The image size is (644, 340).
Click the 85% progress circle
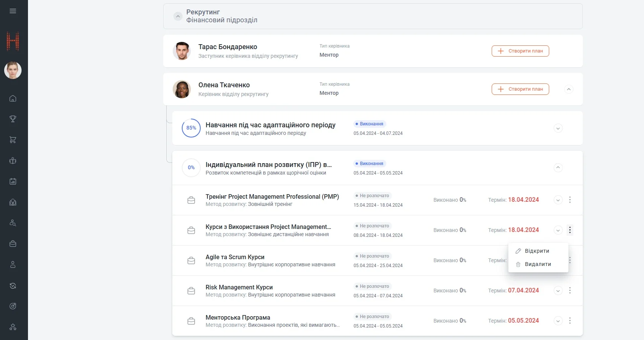[x=191, y=128]
